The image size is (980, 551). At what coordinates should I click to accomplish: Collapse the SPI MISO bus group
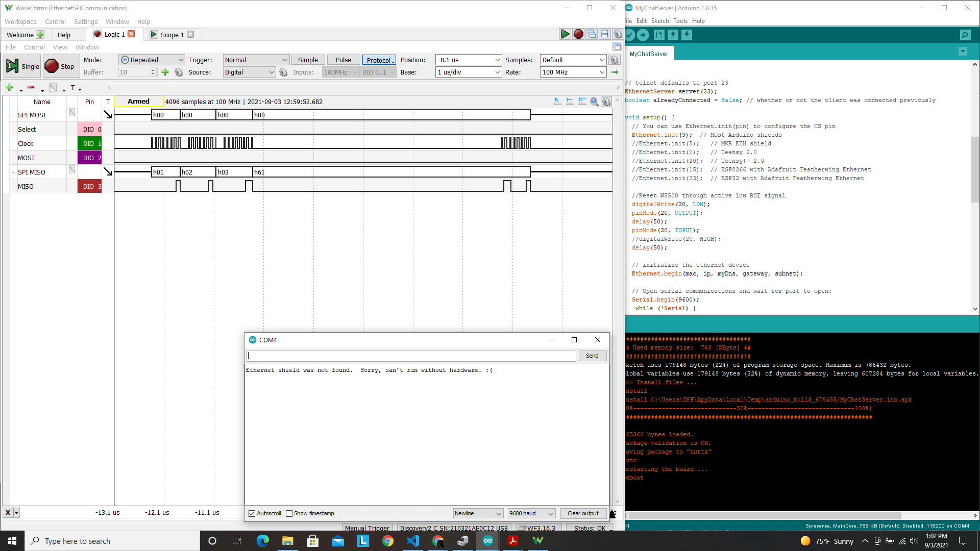13,172
